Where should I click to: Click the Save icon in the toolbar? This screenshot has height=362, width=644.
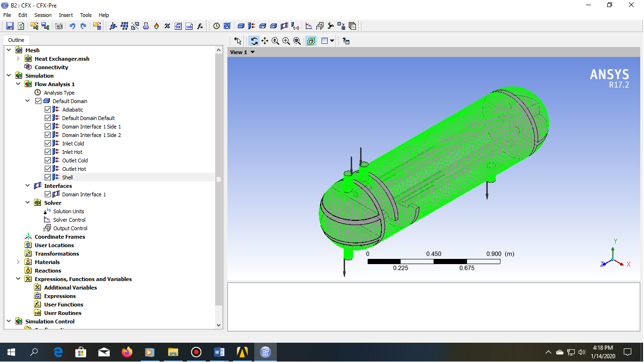click(x=9, y=26)
